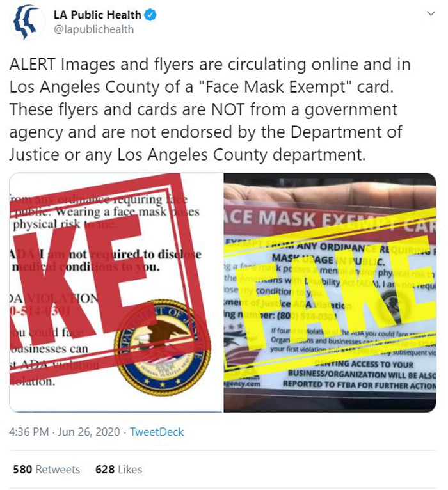448x490 pixels.
Task: Open the TweetDeck source link
Action: [x=157, y=432]
